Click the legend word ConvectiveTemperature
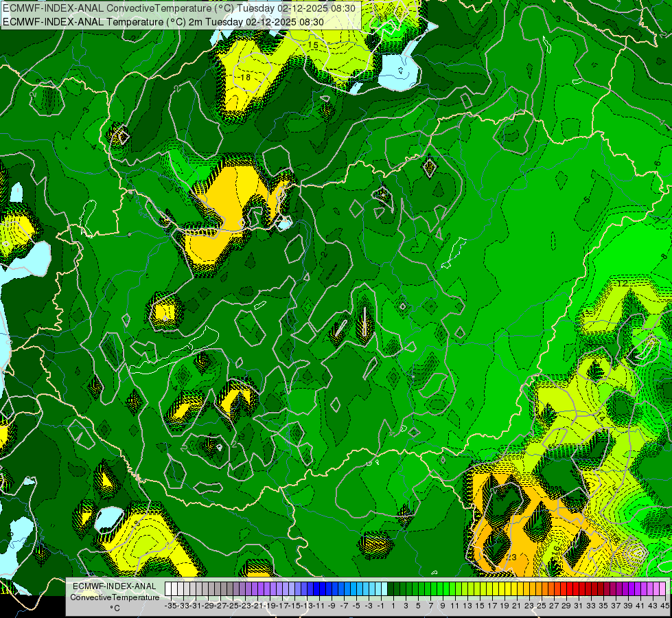This screenshot has height=618, width=672. 115,597
